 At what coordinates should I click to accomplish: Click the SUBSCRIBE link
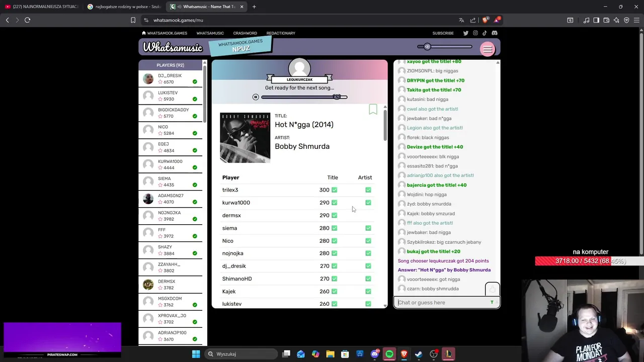(443, 33)
